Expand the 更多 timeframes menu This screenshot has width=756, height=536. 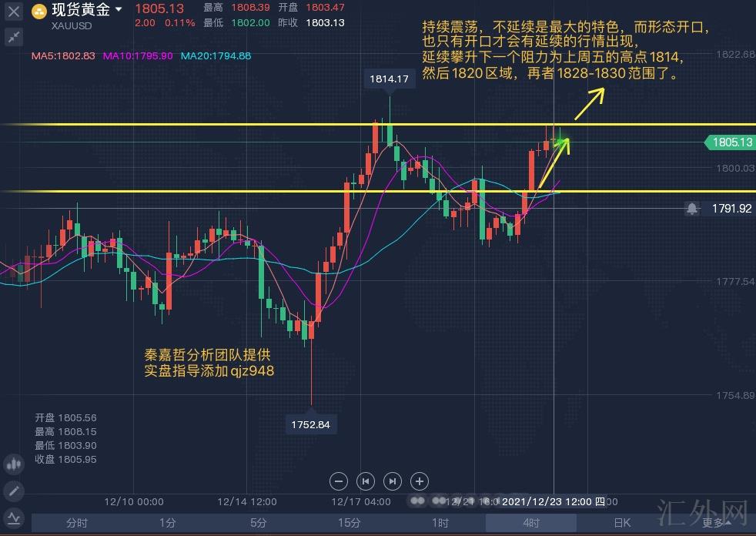tap(715, 523)
